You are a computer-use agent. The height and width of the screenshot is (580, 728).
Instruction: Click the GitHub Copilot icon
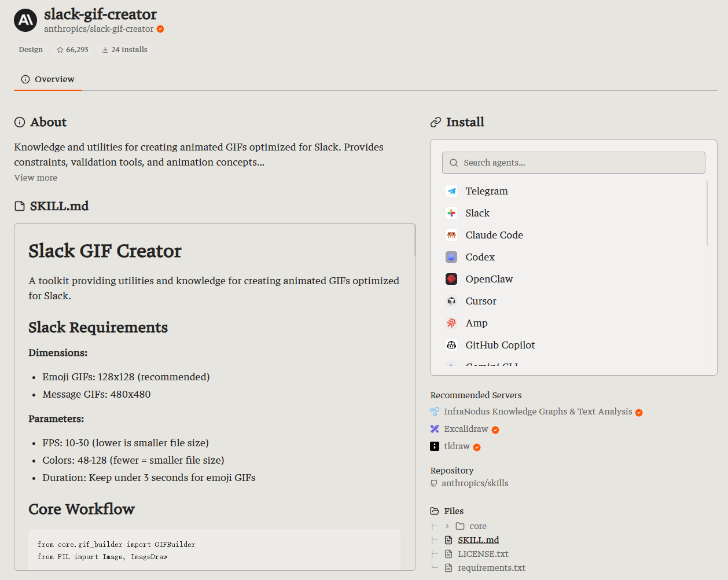451,345
